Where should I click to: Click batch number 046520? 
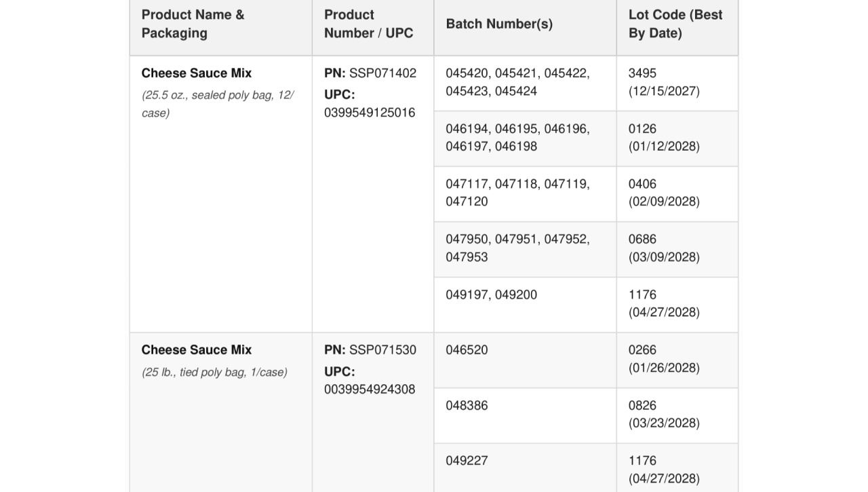467,350
